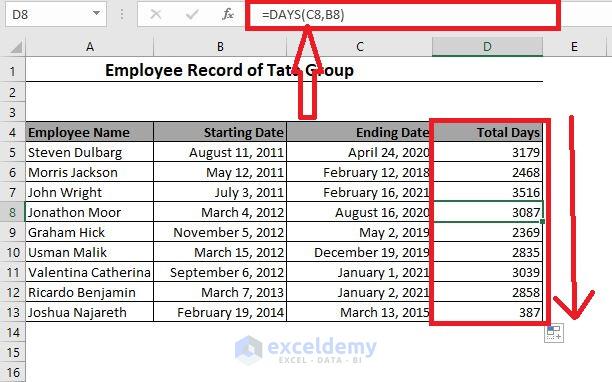Viewport: 612px width, 382px height.
Task: Click the cell July 3, 2011
Action: (x=220, y=192)
